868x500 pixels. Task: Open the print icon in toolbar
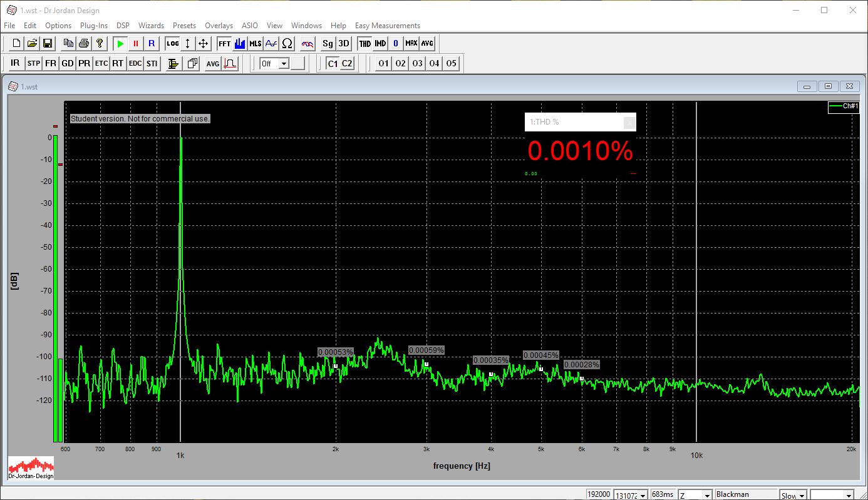pos(84,44)
